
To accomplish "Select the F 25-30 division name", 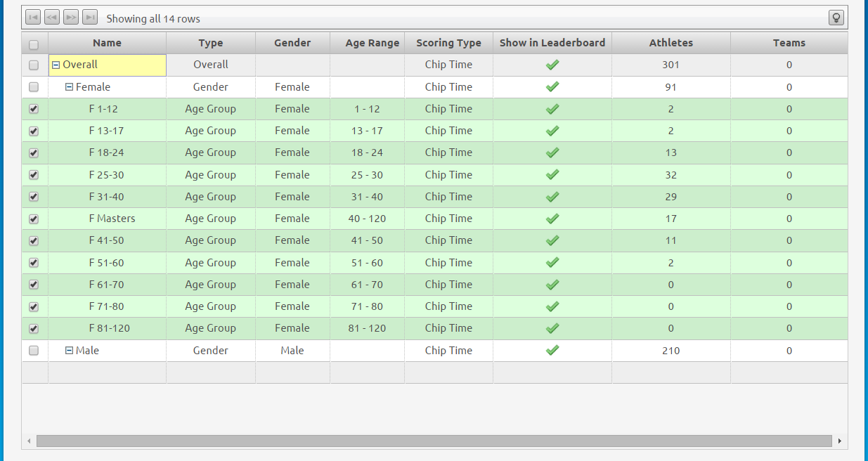I will [106, 175].
